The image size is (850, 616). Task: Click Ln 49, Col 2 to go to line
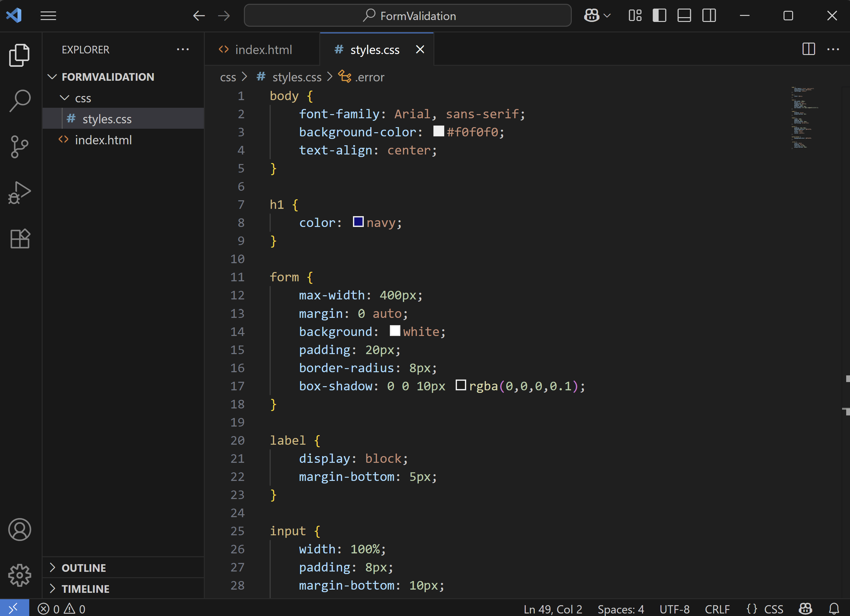coord(552,608)
